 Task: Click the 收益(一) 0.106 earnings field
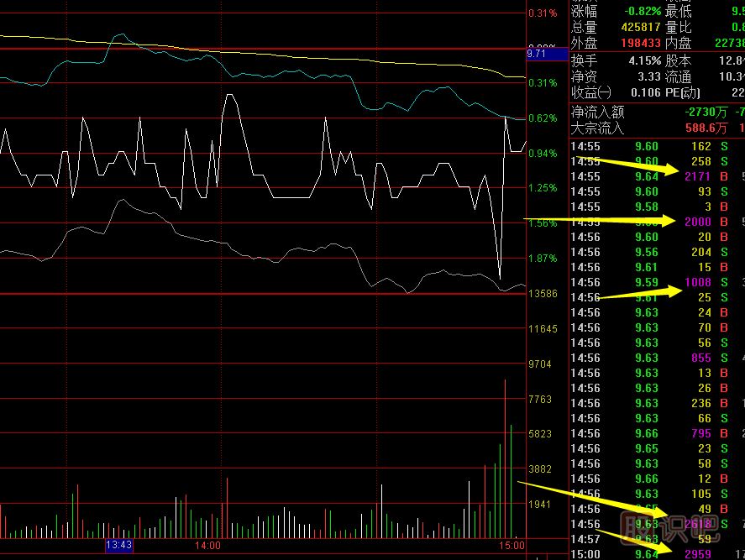point(643,92)
